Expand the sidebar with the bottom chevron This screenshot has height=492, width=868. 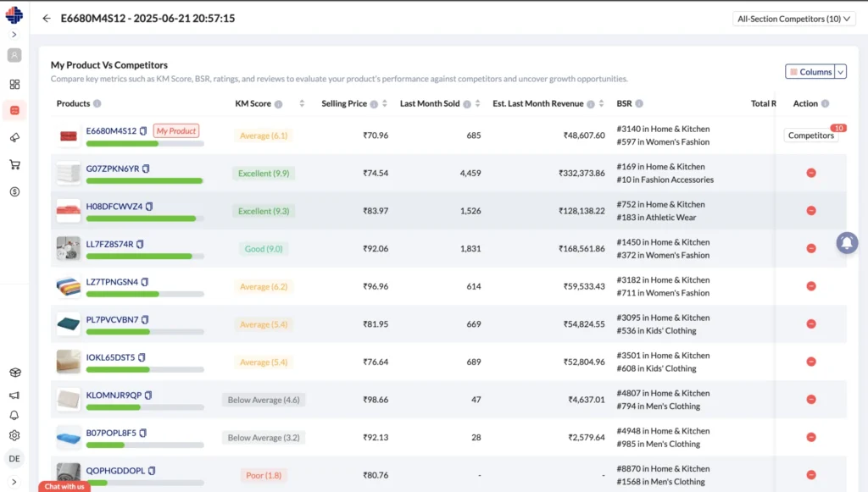14,482
